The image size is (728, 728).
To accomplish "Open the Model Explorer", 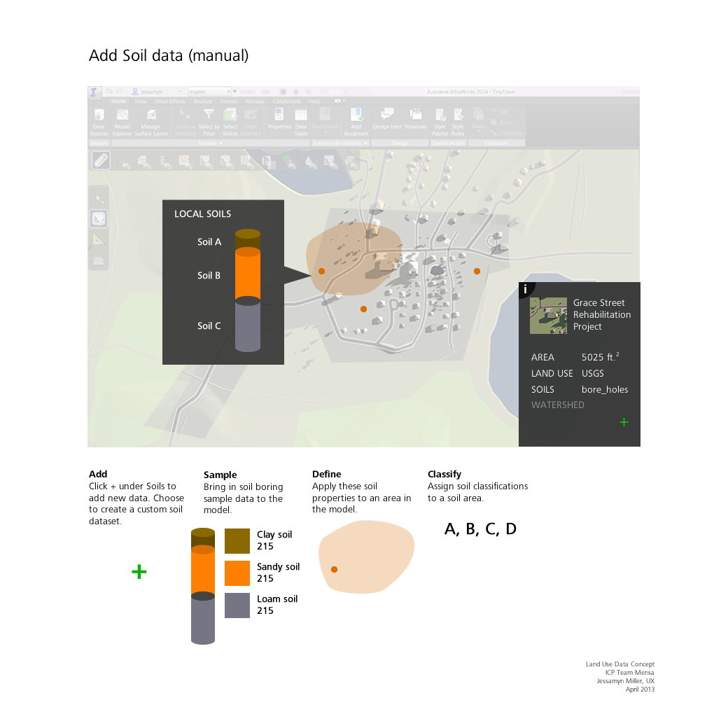I will [x=122, y=122].
